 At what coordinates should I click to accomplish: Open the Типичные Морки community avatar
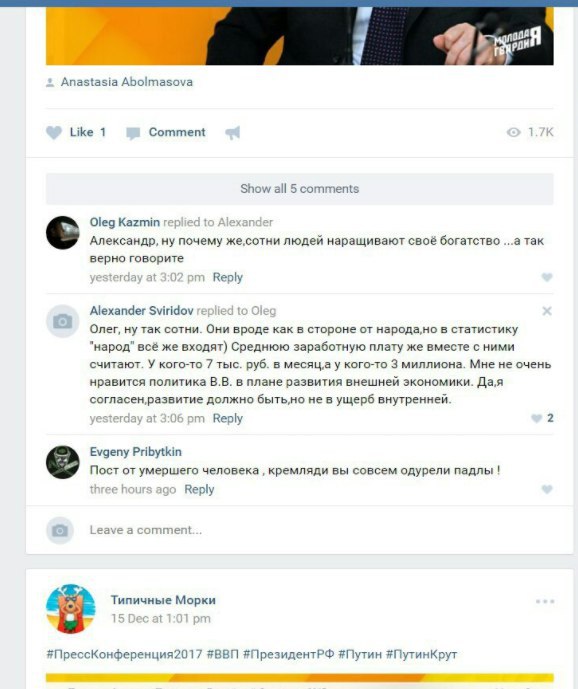pyautogui.click(x=71, y=609)
